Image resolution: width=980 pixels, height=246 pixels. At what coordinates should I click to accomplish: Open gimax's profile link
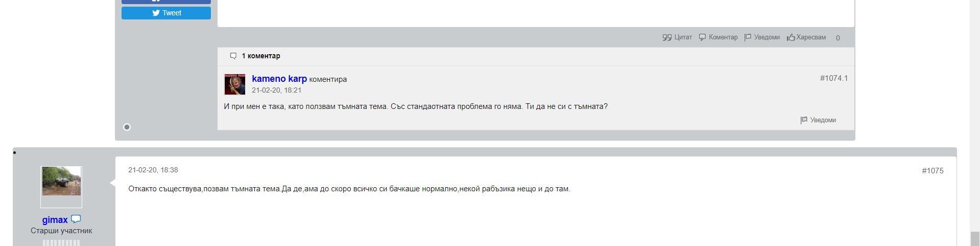pyautogui.click(x=55, y=219)
